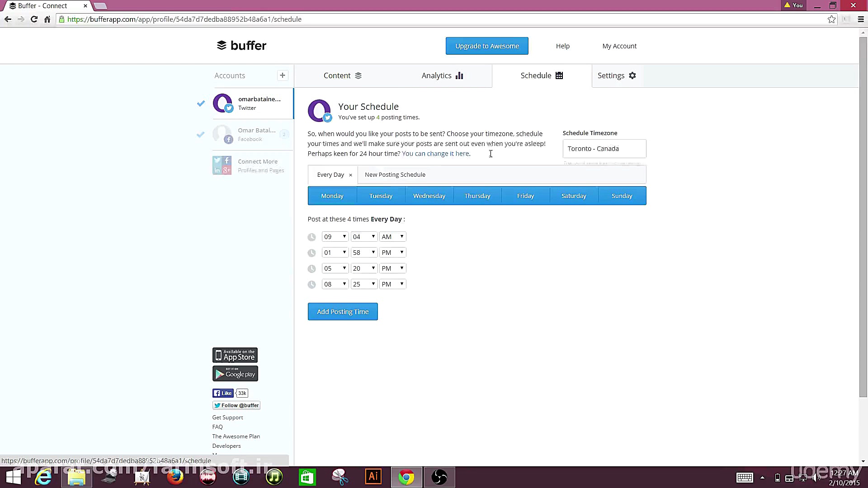Open the AM/PM dropdown on the 05:20 row
Viewport: 868px width, 488px height.
tap(392, 268)
